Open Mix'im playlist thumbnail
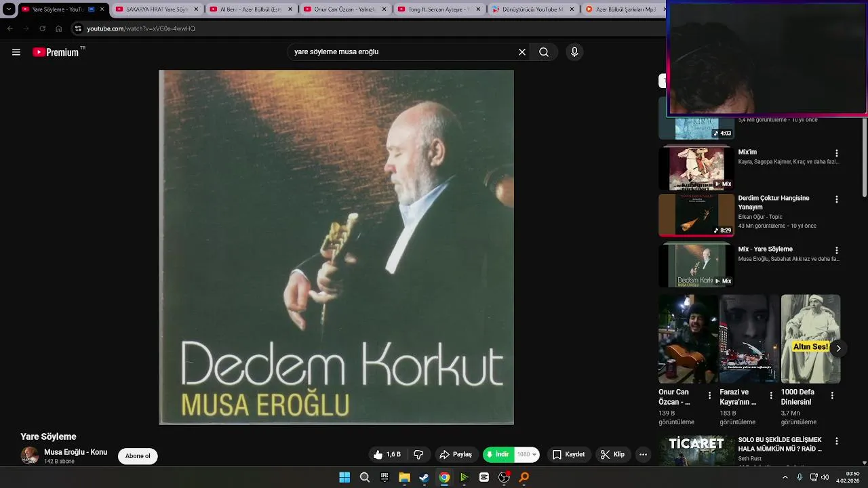 coord(696,168)
